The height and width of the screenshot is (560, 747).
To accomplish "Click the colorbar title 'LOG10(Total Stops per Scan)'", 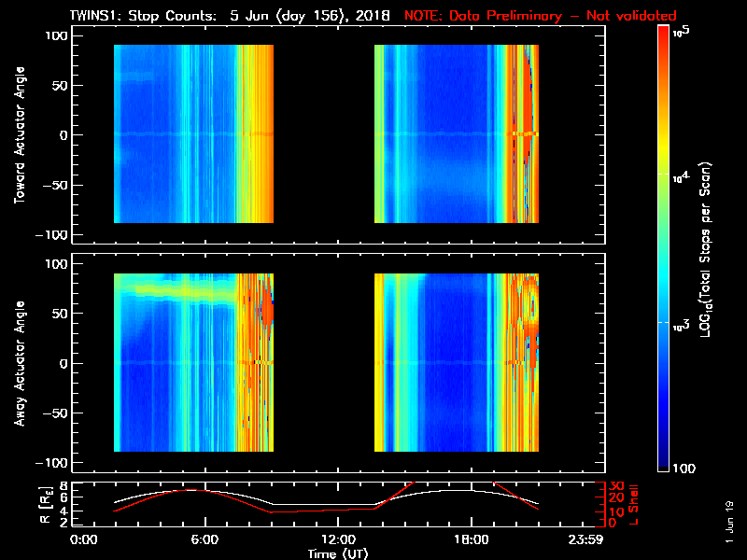I will [x=705, y=249].
